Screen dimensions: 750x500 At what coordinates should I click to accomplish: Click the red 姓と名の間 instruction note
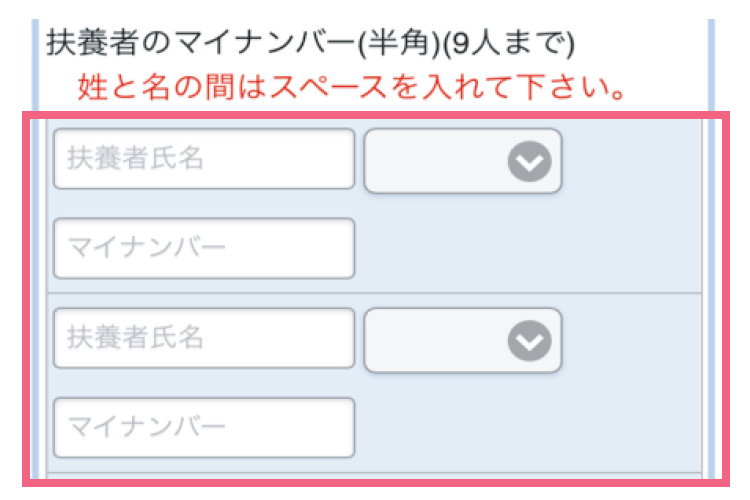(x=352, y=89)
